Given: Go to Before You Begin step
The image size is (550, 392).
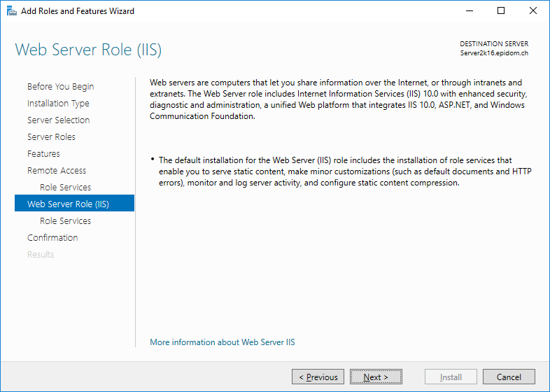Looking at the screenshot, I should pyautogui.click(x=61, y=87).
